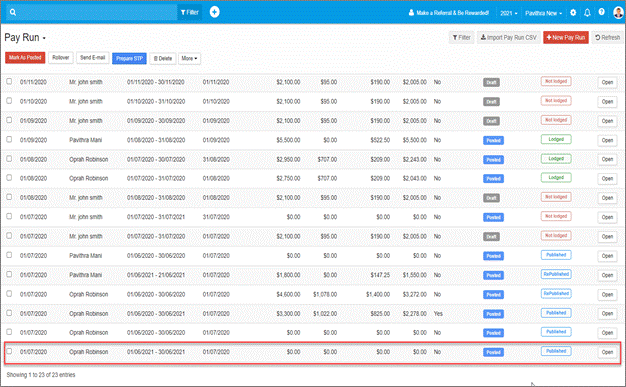Viewport: 626px width, 387px height.
Task: Tick checkbox for Oprah Robinson $2,750.00 row
Action: point(9,177)
